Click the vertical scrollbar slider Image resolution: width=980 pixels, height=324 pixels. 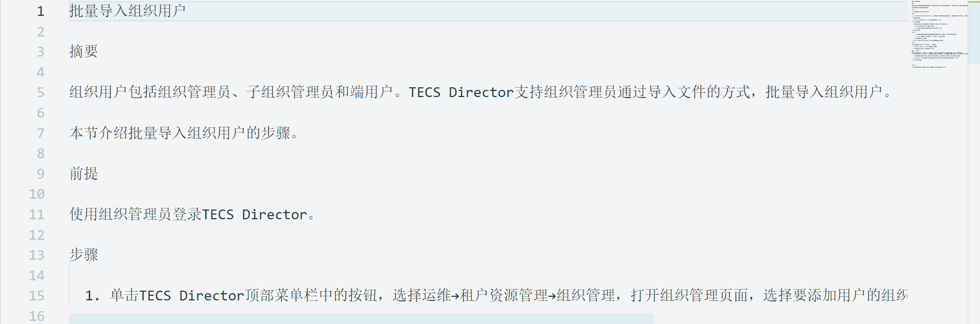click(x=974, y=32)
